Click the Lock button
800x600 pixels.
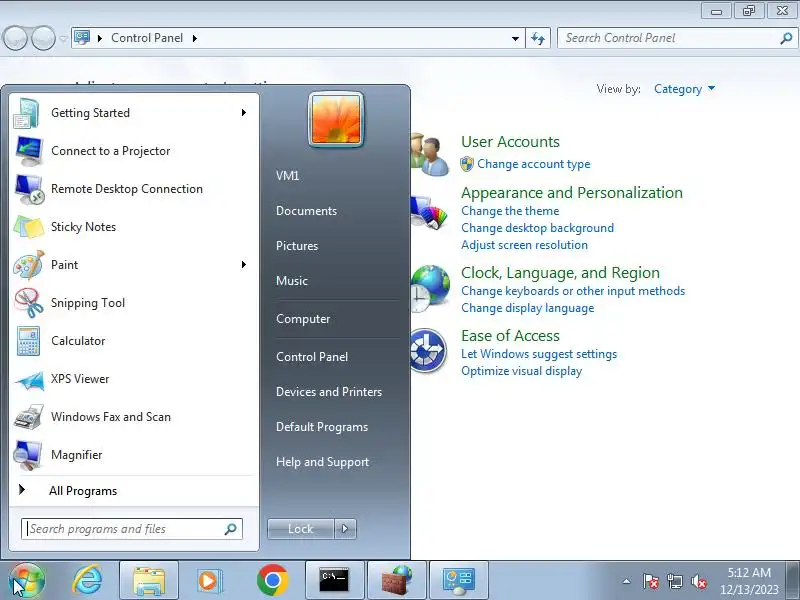[x=301, y=529]
